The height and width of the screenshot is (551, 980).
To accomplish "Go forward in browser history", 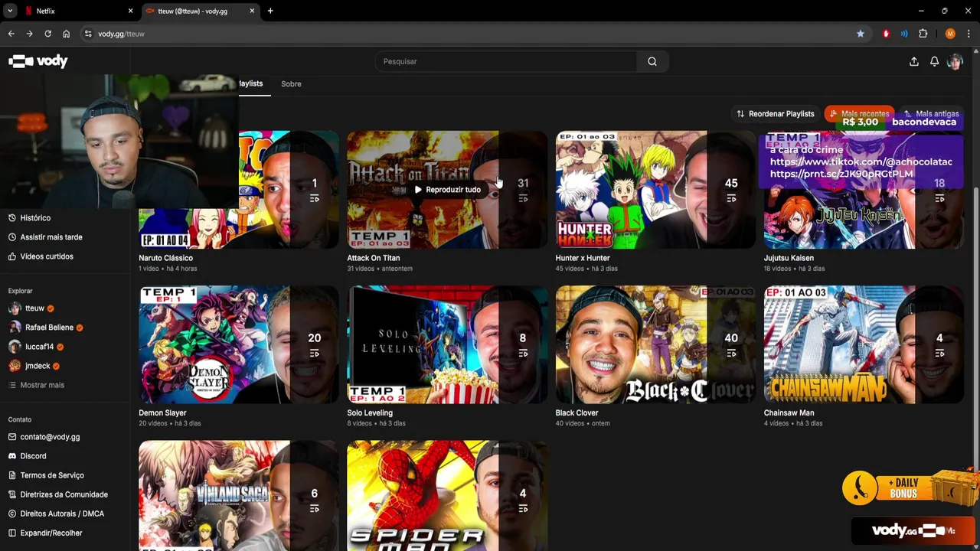I will click(x=29, y=34).
